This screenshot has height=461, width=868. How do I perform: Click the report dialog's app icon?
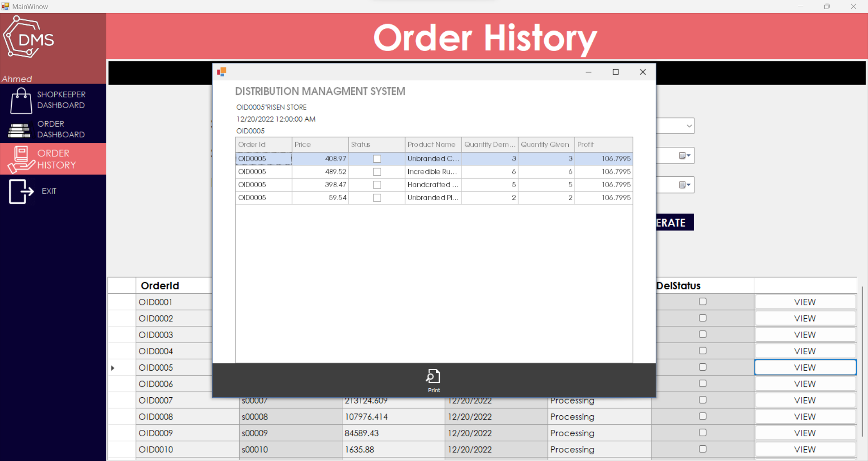pyautogui.click(x=222, y=72)
